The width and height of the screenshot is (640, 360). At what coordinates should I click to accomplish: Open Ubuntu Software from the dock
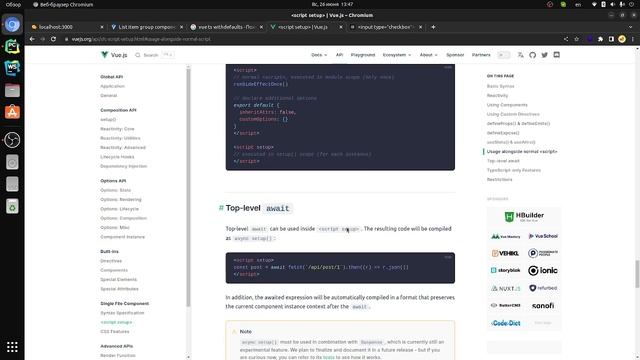pos(12,112)
